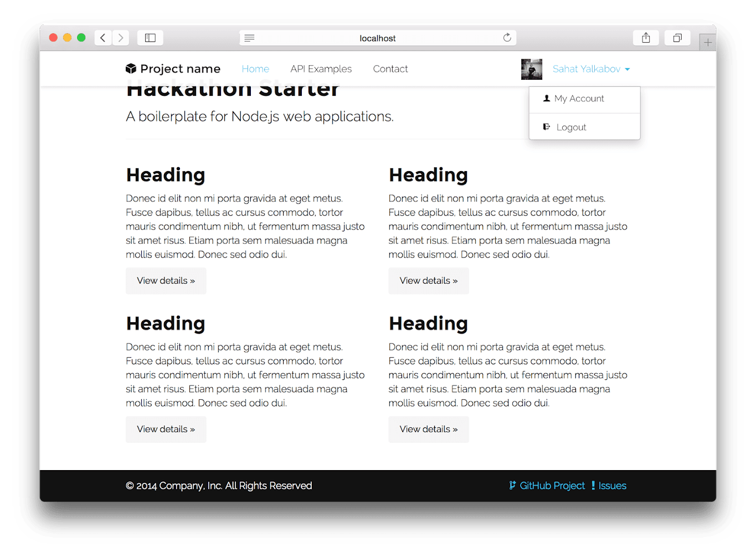The image size is (756, 557).
Task: Click the Logout sign-out icon
Action: tap(546, 126)
